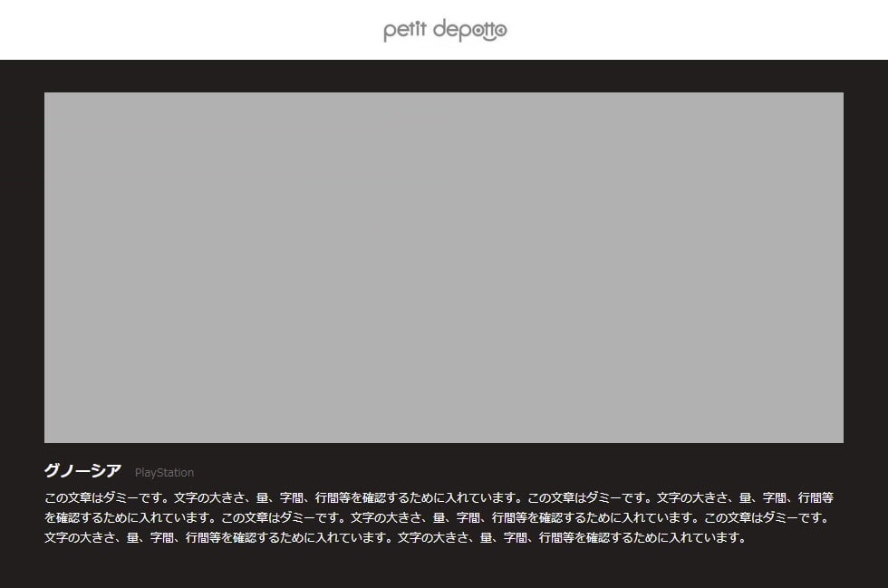
Task: Click the letter "p" starting the logo
Action: (389, 33)
